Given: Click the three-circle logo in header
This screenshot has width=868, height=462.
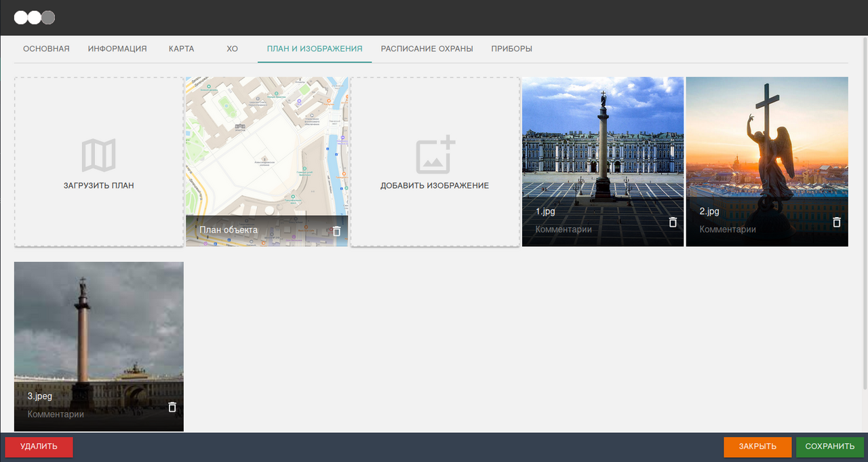Looking at the screenshot, I should (35, 18).
